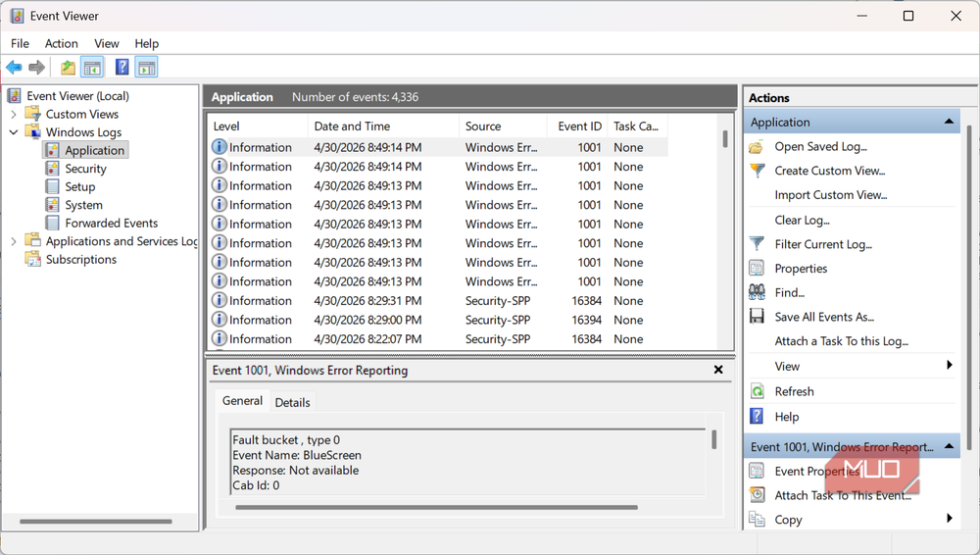The image size is (980, 555).
Task: Select the Security-SPP event 16394 row
Action: click(x=439, y=320)
